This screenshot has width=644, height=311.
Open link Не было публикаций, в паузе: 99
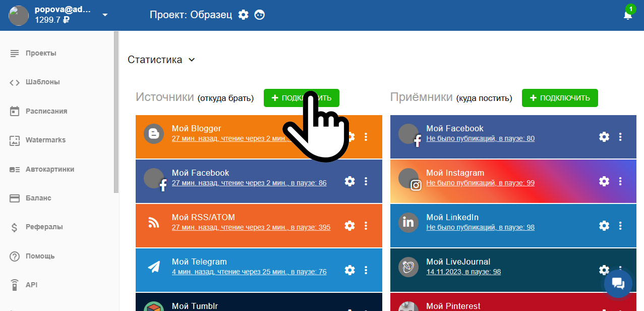(481, 183)
